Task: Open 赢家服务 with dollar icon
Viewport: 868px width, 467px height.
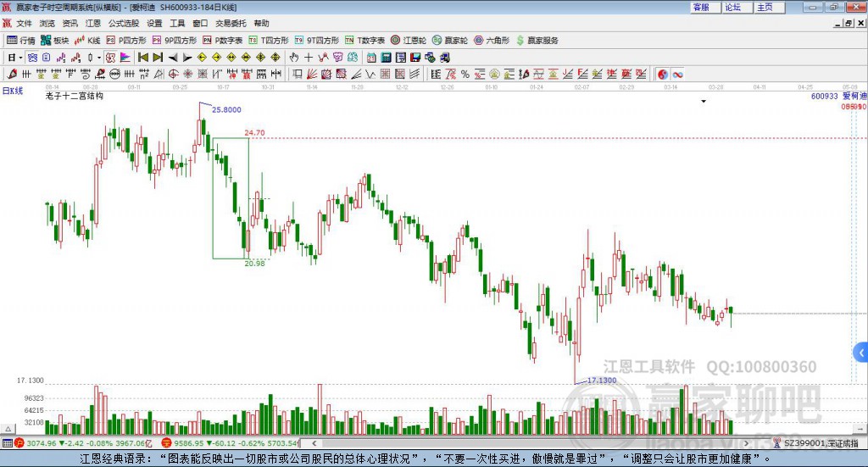Action: pyautogui.click(x=537, y=41)
